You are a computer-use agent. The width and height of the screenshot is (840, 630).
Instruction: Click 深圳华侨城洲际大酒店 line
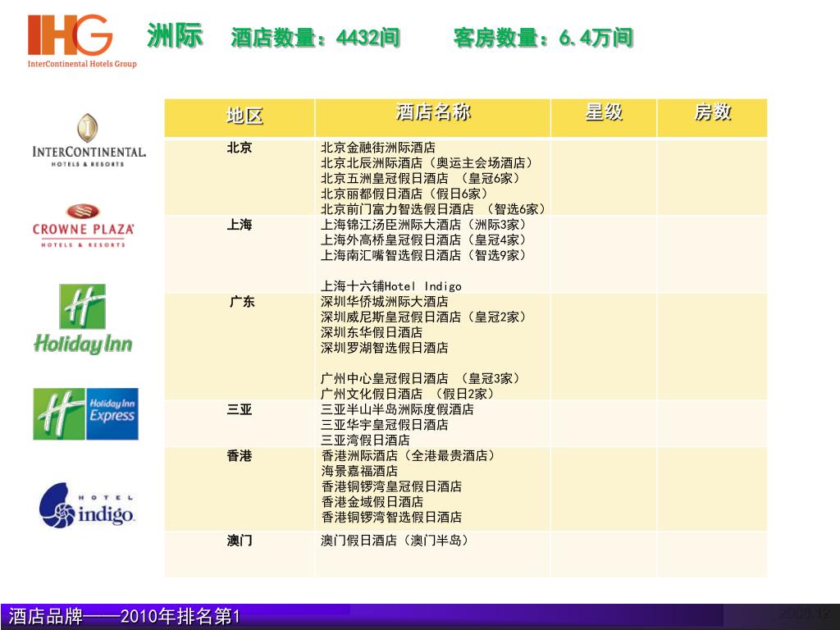click(385, 302)
